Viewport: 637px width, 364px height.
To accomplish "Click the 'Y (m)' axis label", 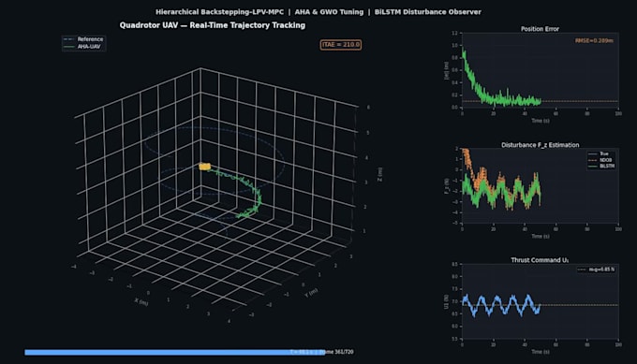I will pos(312,293).
